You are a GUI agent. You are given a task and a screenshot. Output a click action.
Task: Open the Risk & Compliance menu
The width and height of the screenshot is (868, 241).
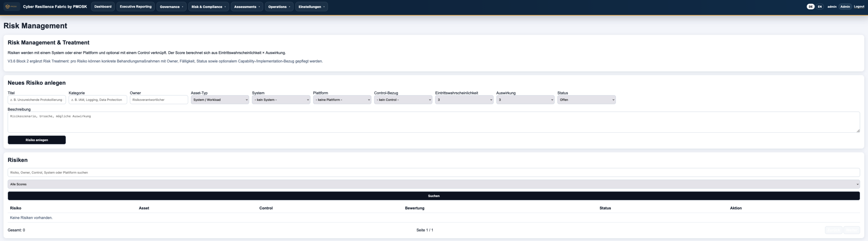[x=209, y=6]
